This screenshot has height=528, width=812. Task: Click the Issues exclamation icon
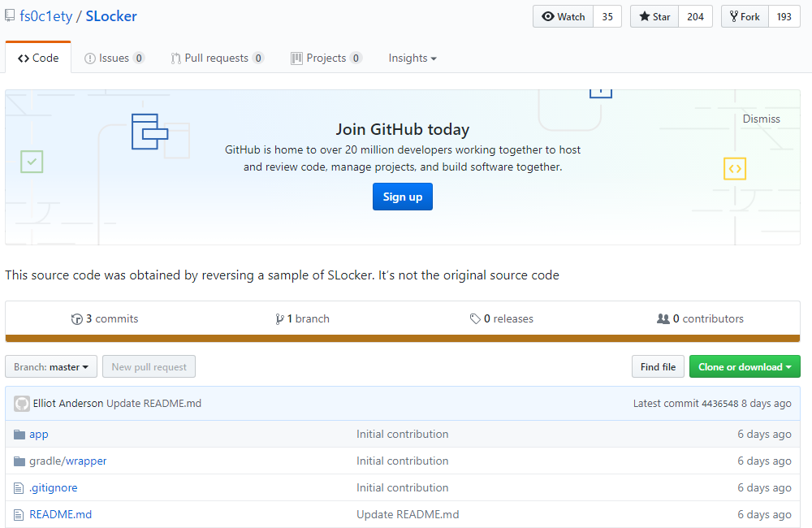point(90,58)
